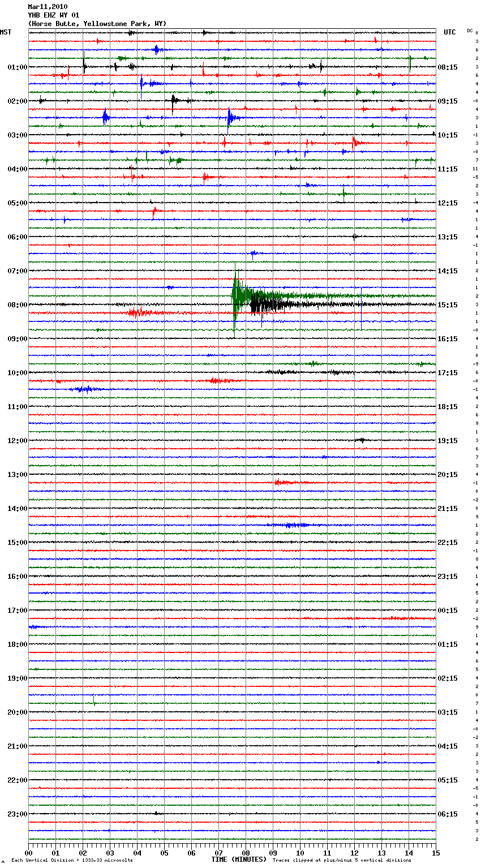This screenshot has height=868, width=481.
Task: Pick the 21:15 UTC time label
Action: (448, 509)
